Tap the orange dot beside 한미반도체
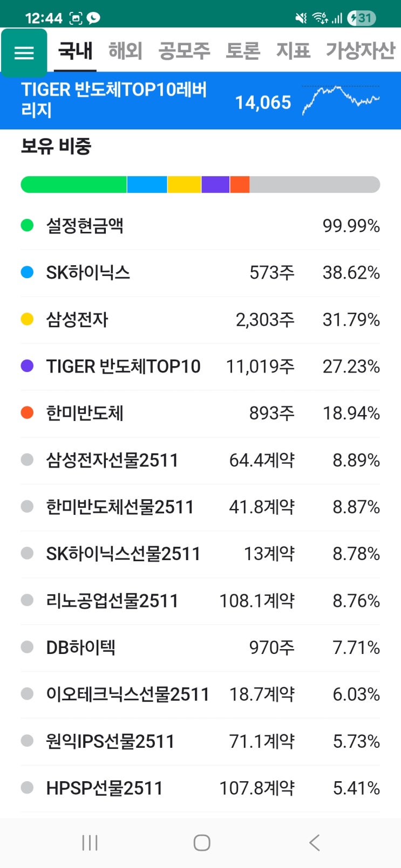Image resolution: width=401 pixels, height=868 pixels. (x=26, y=413)
